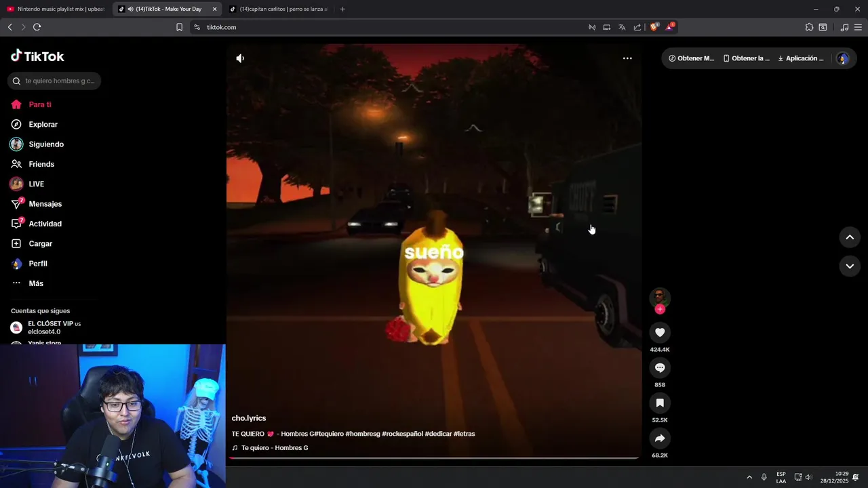Mute the TikTok video sound
This screenshot has width=868, height=488.
240,58
